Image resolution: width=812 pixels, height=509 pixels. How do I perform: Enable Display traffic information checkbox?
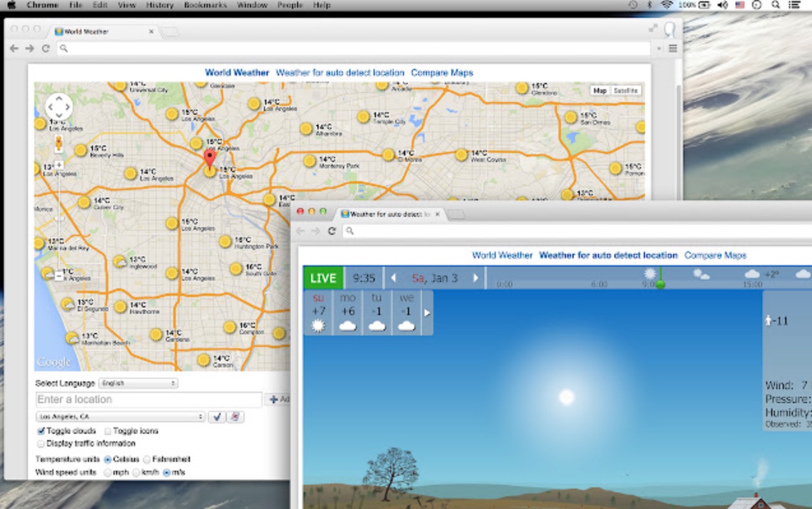[41, 443]
